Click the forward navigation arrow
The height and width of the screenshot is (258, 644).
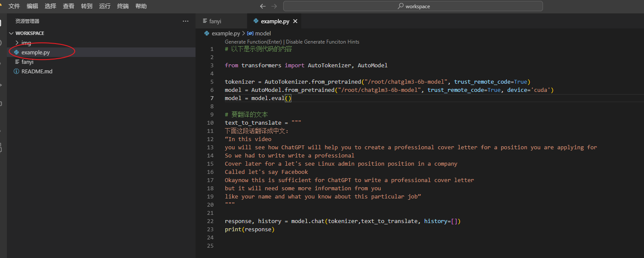pos(274,6)
